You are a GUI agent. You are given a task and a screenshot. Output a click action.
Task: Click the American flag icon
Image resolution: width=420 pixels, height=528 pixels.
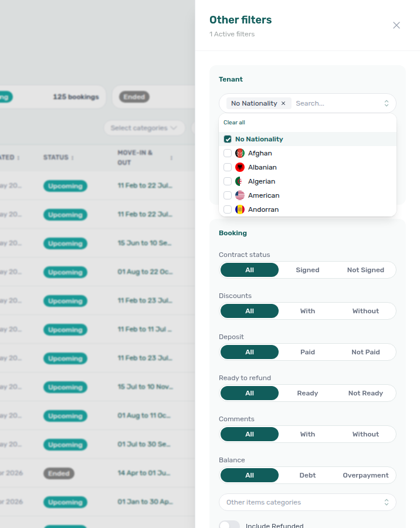tap(240, 195)
